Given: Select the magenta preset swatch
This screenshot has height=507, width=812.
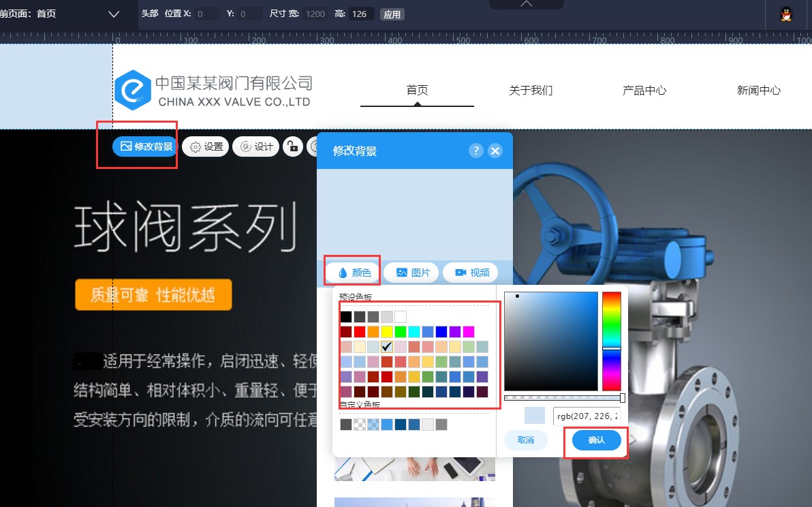Looking at the screenshot, I should click(x=468, y=331).
